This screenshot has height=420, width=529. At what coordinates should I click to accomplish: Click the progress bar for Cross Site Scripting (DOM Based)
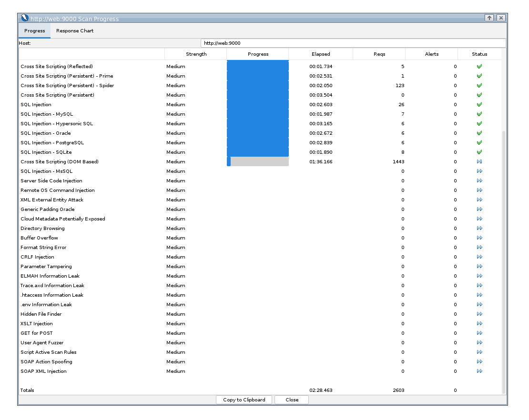(257, 161)
